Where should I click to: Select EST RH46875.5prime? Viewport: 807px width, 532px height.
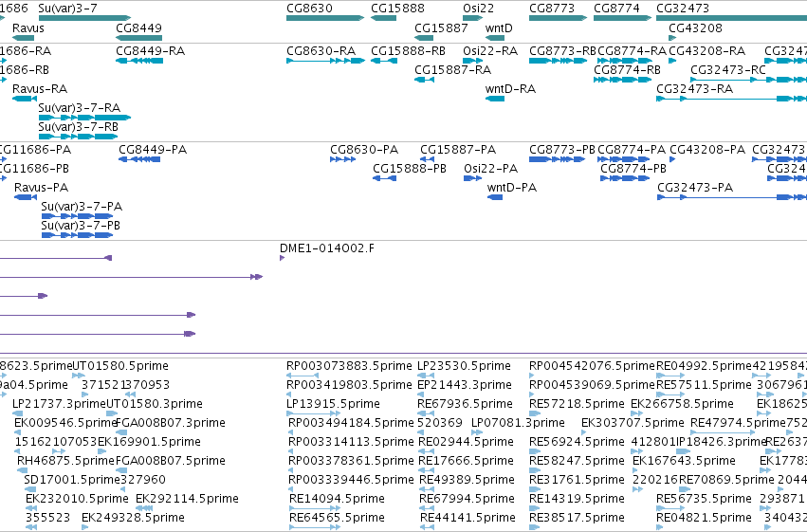point(22,469)
